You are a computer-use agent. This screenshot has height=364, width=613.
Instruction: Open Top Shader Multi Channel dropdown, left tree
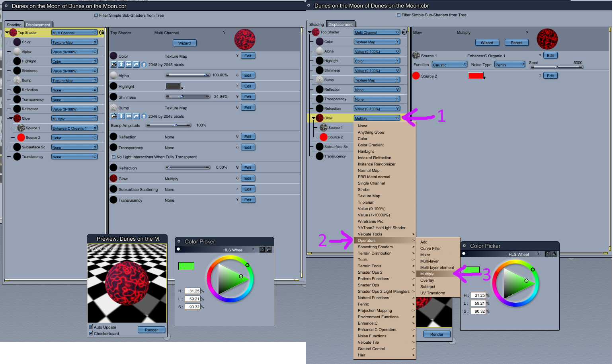coord(74,33)
